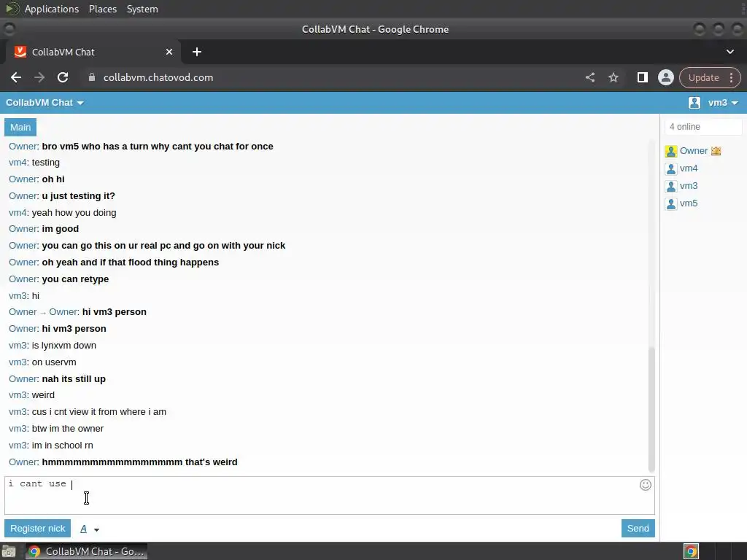747x560 pixels.
Task: Click the address bar URL
Action: (158, 77)
